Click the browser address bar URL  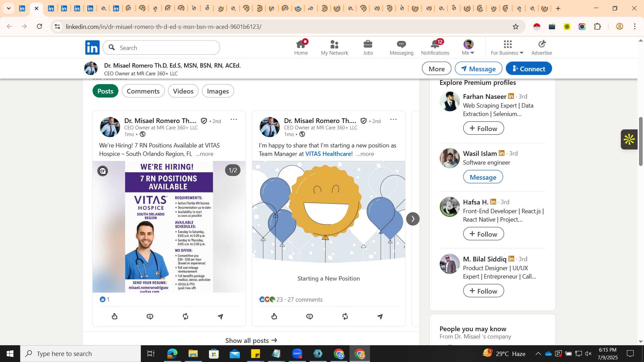[164, 26]
